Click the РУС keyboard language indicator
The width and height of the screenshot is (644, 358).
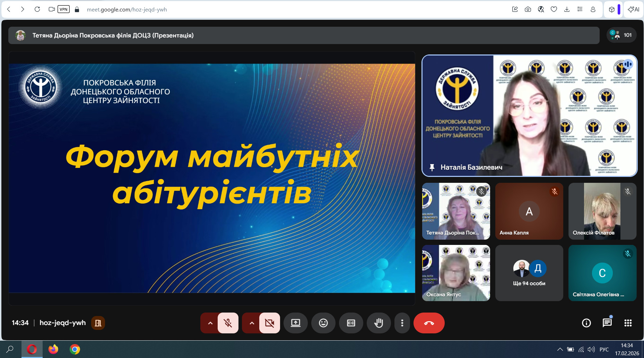pyautogui.click(x=604, y=349)
